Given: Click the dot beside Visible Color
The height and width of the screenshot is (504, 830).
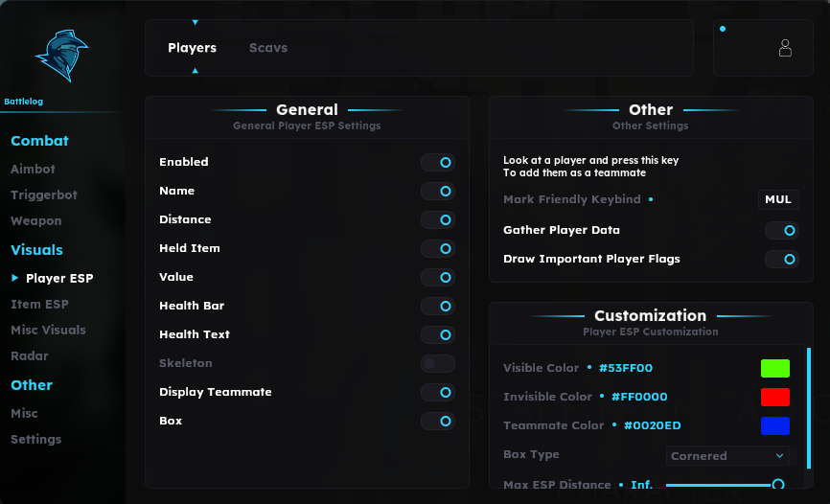Looking at the screenshot, I should (x=589, y=367).
